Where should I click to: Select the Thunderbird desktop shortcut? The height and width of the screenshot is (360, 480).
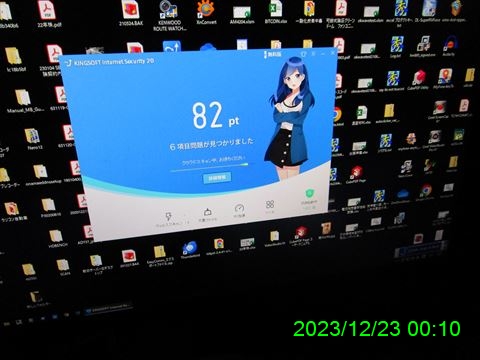(190, 250)
